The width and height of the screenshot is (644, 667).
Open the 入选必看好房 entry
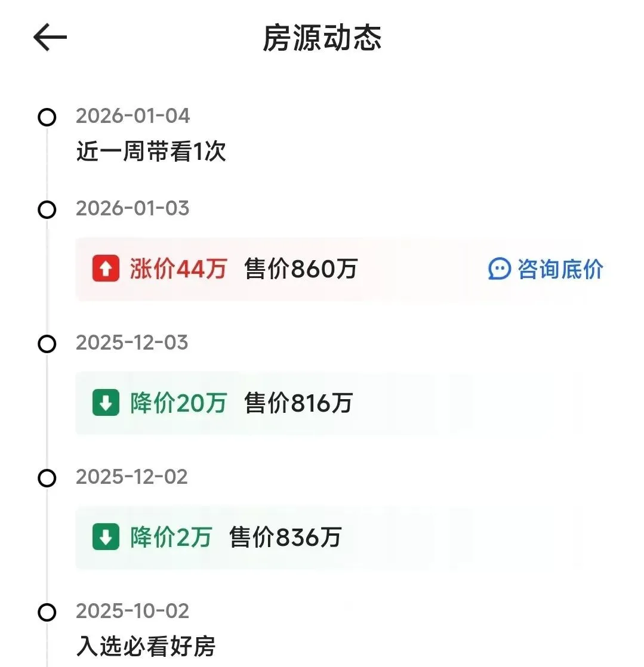[146, 647]
